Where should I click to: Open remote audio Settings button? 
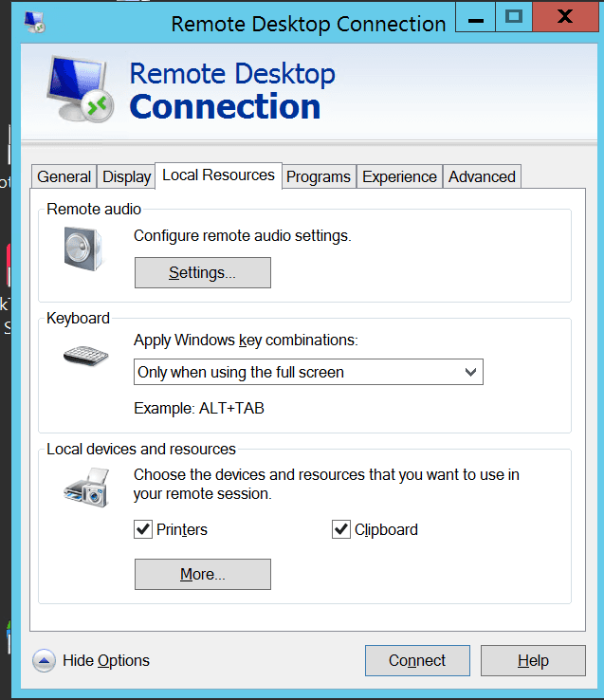tap(202, 272)
